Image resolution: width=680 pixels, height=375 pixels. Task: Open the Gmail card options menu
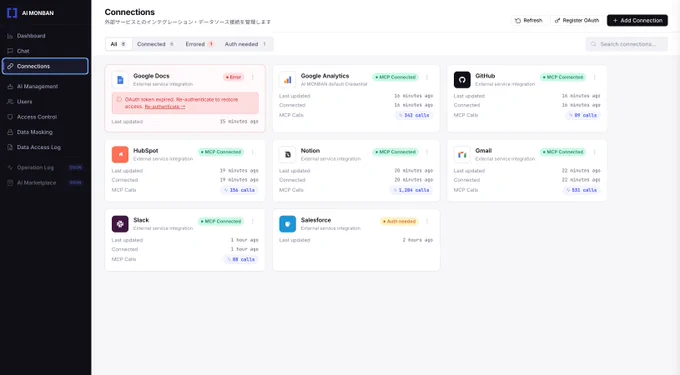click(x=594, y=152)
